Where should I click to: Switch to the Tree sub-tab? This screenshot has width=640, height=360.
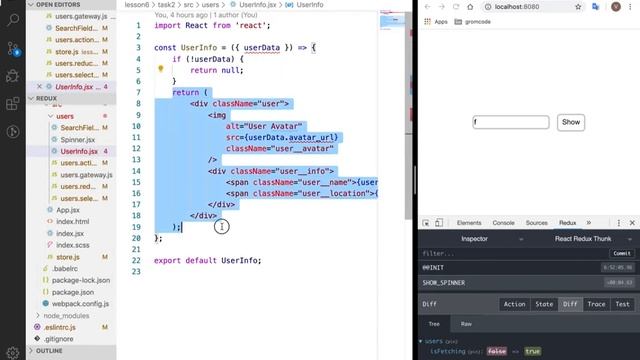434,324
